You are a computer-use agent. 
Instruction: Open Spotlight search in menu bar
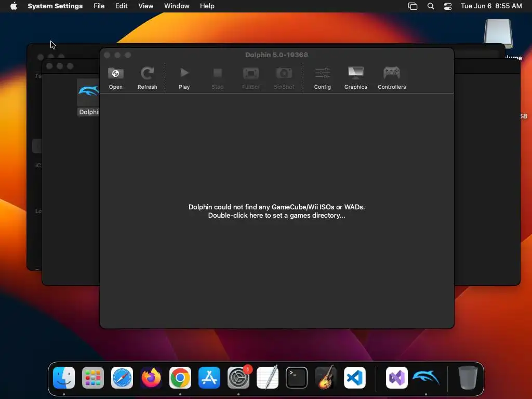(x=431, y=6)
